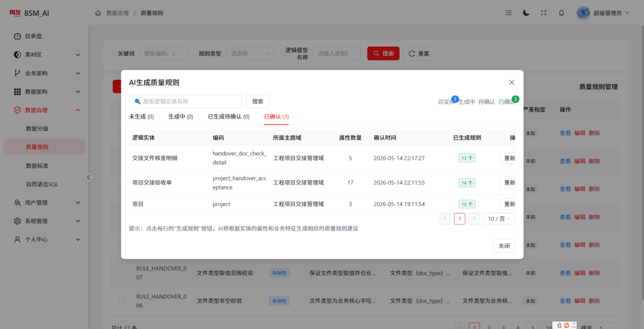Click the 已确认 counter label

pos(507,102)
